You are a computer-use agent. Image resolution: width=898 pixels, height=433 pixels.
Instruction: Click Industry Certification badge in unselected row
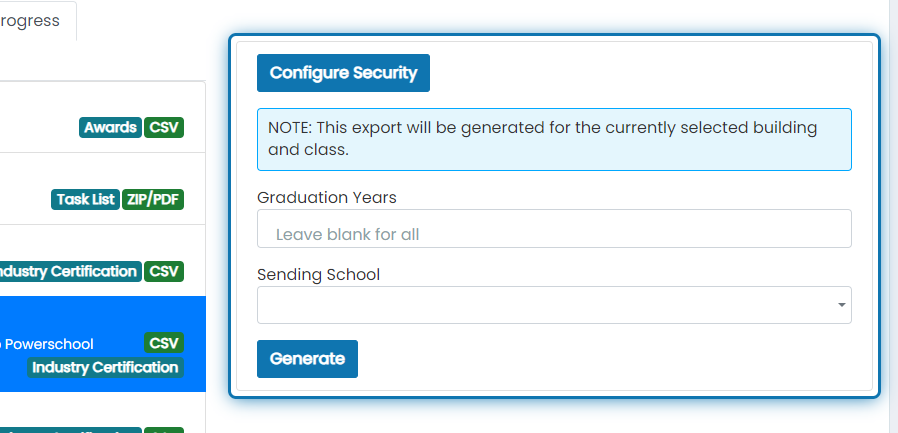tap(69, 271)
